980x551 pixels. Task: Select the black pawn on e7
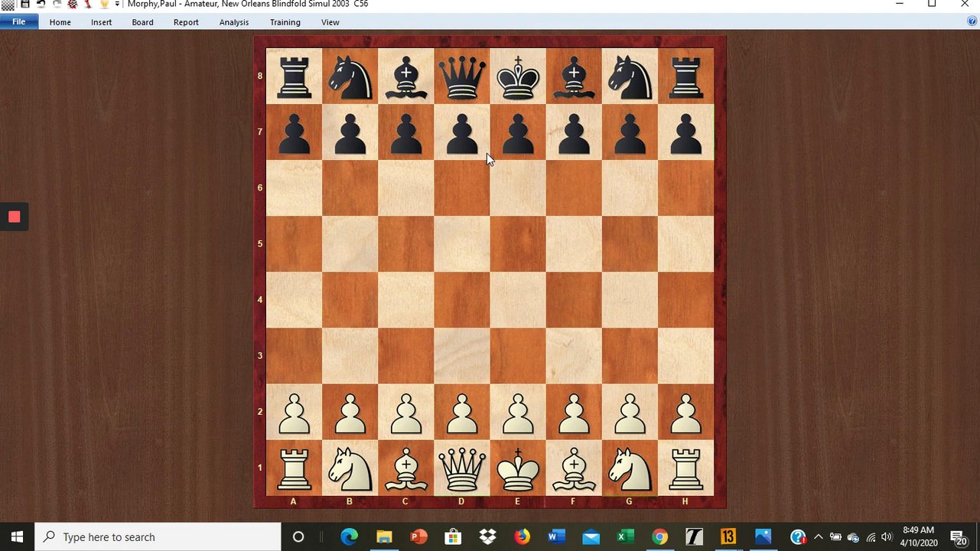(x=518, y=132)
